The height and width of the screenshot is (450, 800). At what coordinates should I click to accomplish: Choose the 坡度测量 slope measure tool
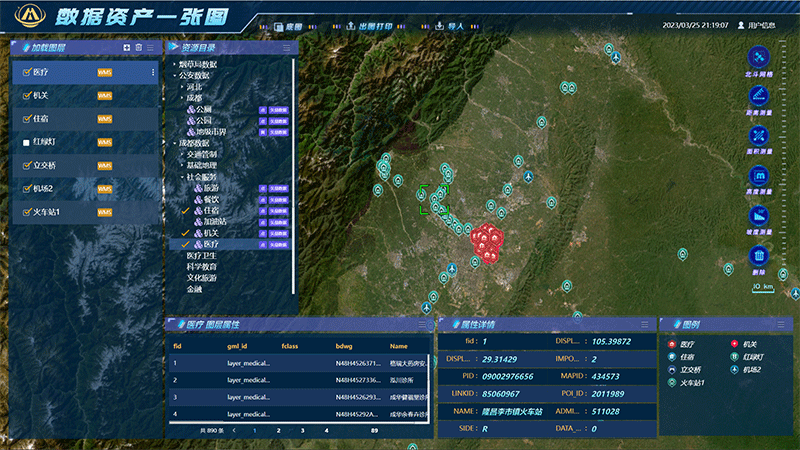[759, 215]
